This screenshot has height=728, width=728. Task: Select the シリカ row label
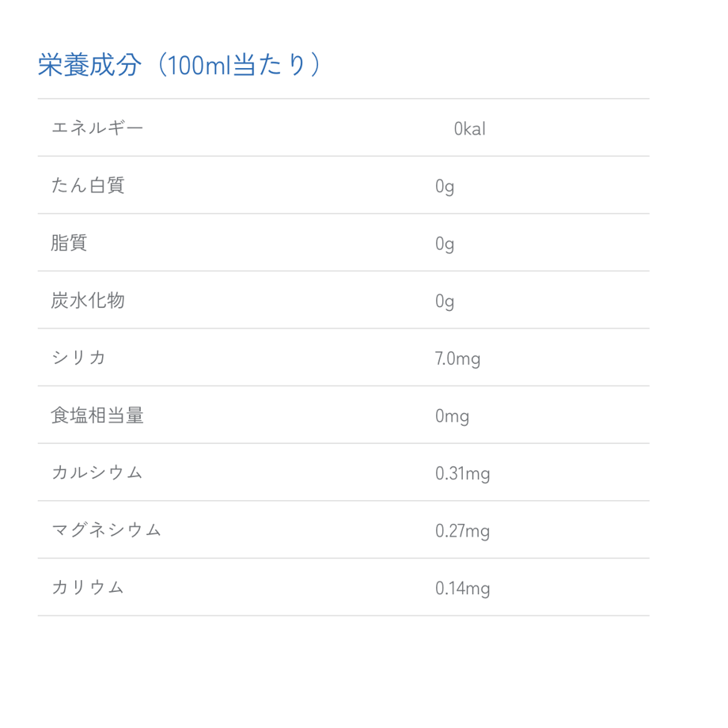pyautogui.click(x=78, y=358)
